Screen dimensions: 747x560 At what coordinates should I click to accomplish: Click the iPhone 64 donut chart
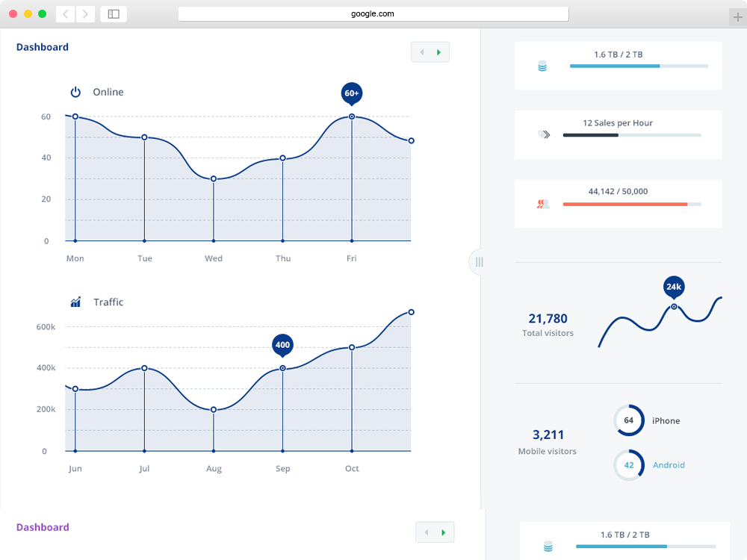click(628, 420)
